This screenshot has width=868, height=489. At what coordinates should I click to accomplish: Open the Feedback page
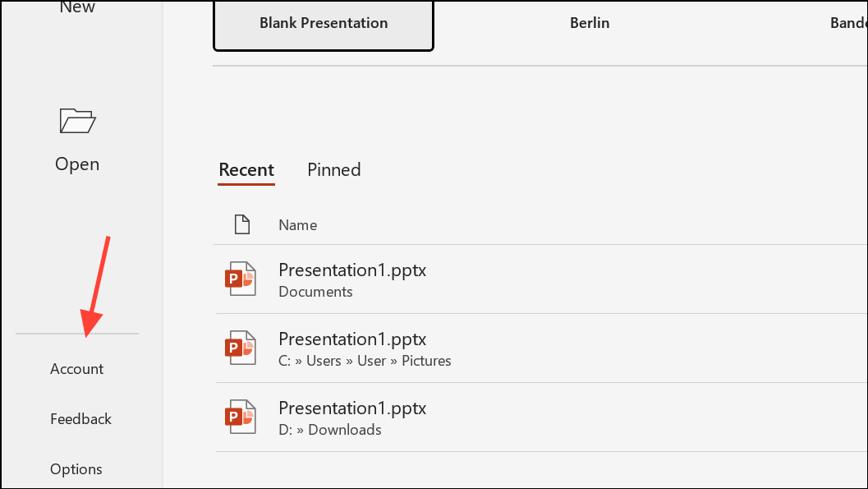point(80,419)
